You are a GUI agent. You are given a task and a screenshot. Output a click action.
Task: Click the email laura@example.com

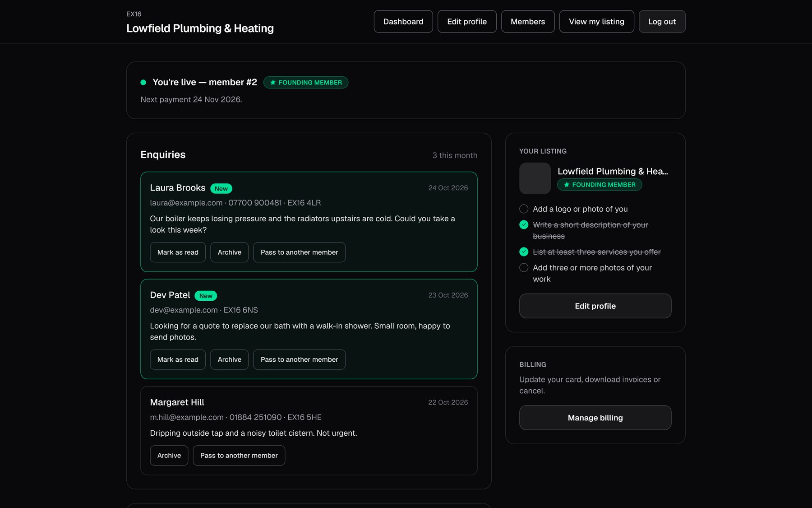pos(186,203)
